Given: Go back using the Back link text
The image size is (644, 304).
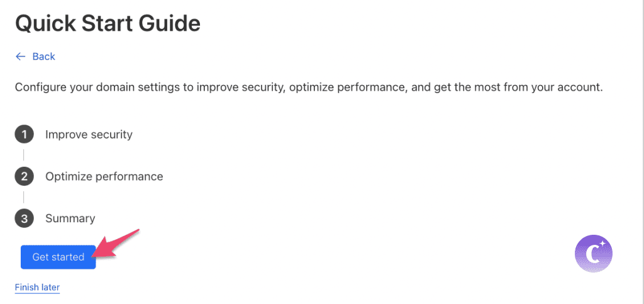Looking at the screenshot, I should click(43, 57).
